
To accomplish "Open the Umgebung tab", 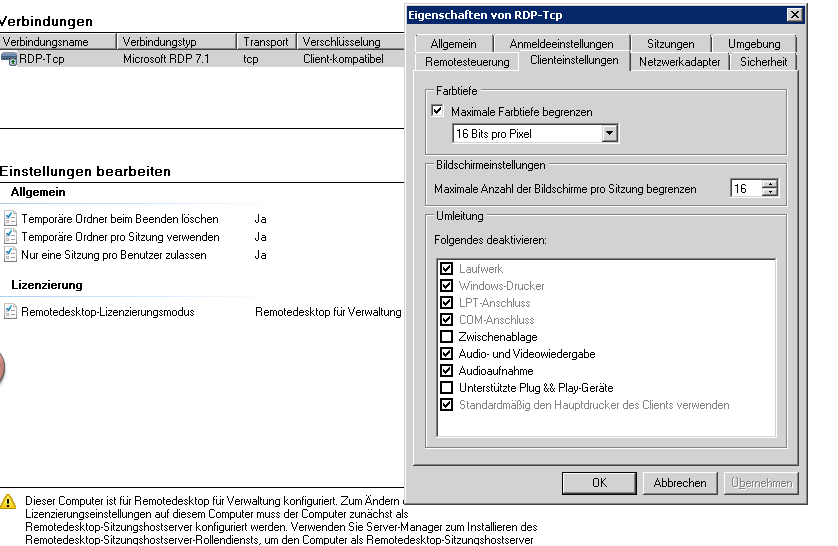I will pos(754,44).
